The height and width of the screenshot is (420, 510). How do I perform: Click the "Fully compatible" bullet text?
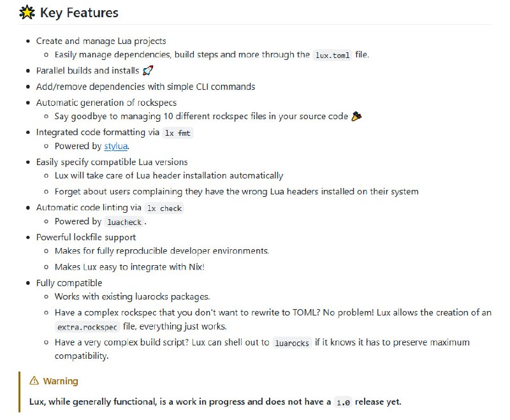(x=69, y=283)
